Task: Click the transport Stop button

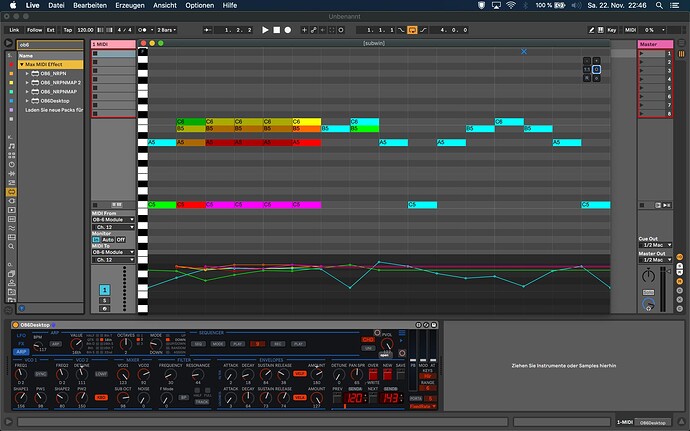Action: pos(277,30)
